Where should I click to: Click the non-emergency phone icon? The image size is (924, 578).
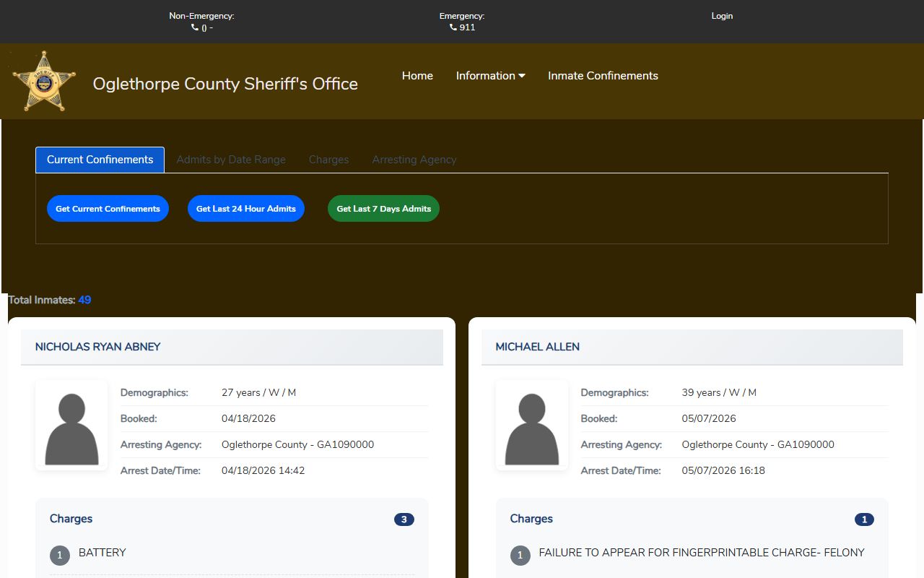click(x=195, y=27)
